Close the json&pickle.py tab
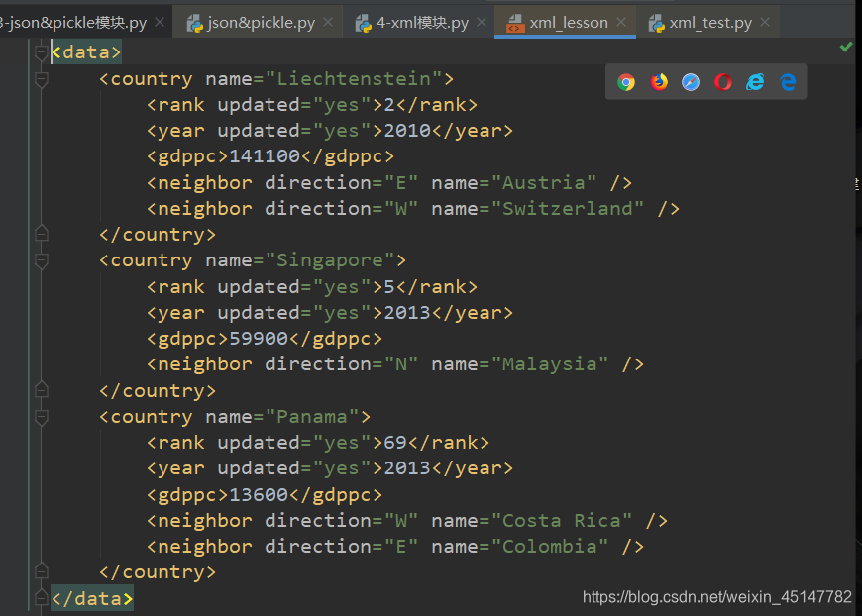862x616 pixels. pos(328,22)
